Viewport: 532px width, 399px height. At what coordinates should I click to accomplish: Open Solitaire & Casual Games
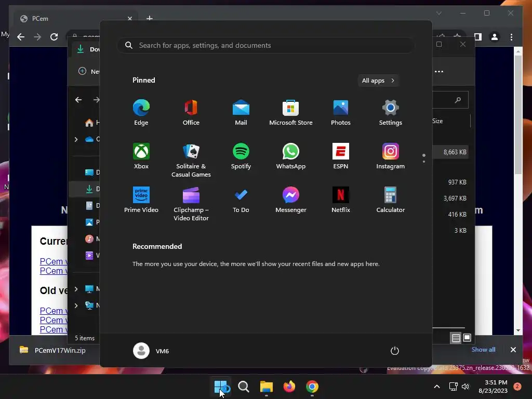(x=191, y=160)
